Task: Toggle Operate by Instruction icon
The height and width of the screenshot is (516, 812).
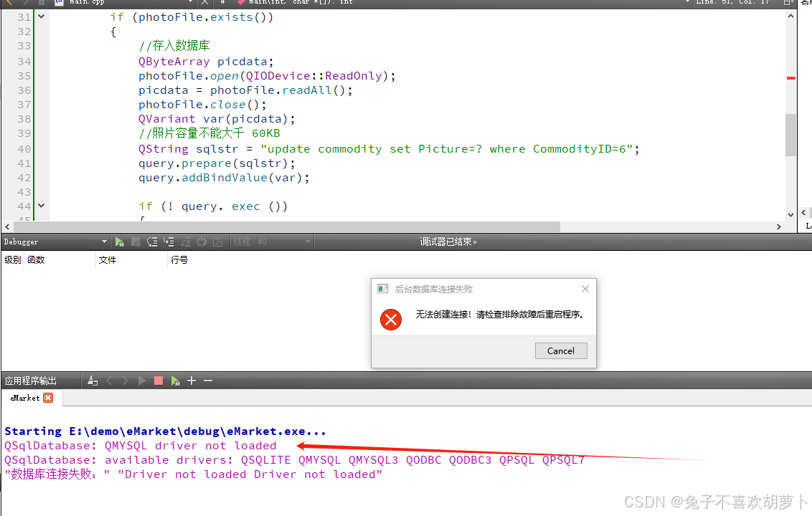Action: pyautogui.click(x=218, y=242)
